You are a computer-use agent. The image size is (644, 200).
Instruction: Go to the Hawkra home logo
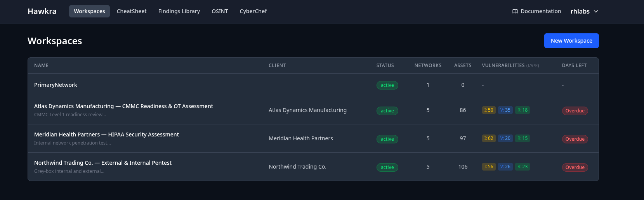pyautogui.click(x=42, y=11)
